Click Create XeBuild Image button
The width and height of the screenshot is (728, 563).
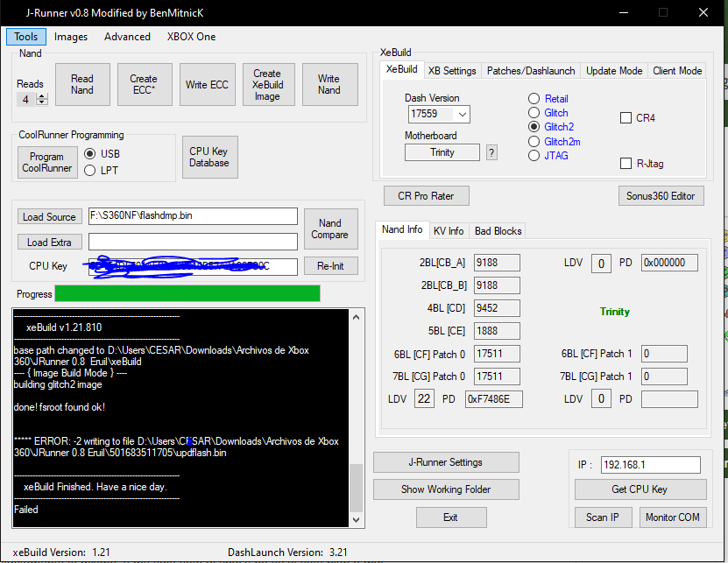tap(267, 85)
